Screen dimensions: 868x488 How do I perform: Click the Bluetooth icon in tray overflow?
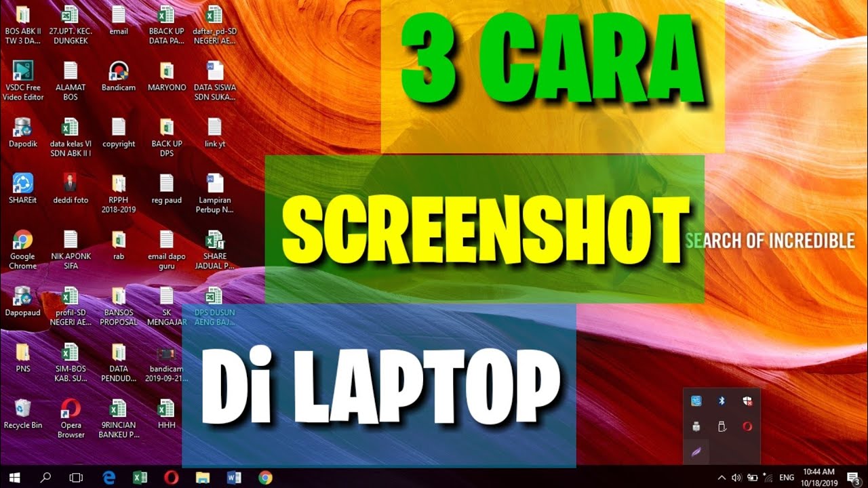pyautogui.click(x=722, y=401)
